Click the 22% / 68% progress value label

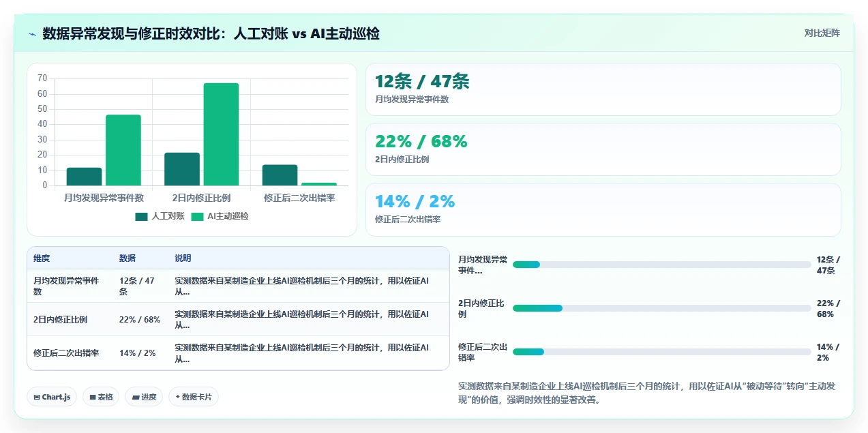click(x=828, y=308)
